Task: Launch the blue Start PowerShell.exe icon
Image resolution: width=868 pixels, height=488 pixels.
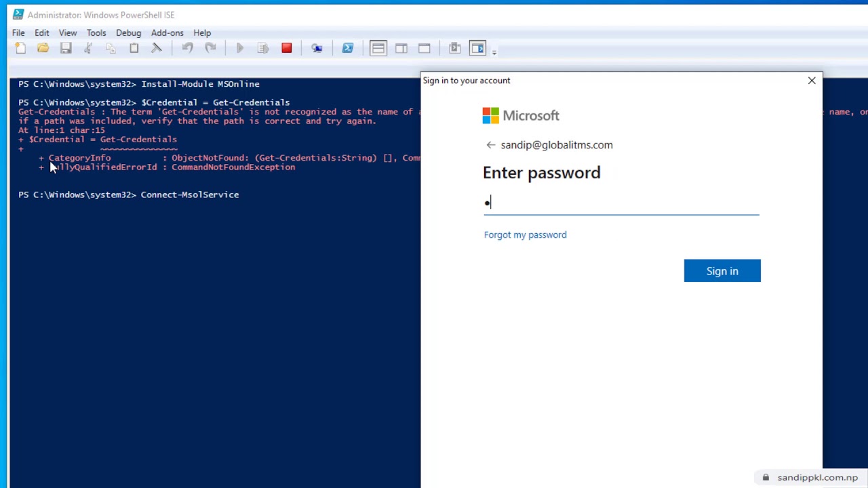Action: pyautogui.click(x=347, y=48)
